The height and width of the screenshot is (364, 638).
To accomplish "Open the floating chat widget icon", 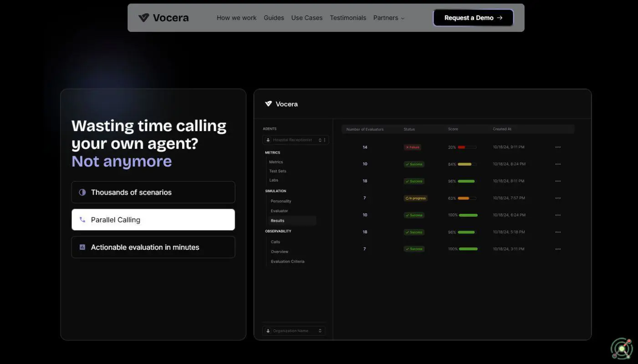I will 622,349.
